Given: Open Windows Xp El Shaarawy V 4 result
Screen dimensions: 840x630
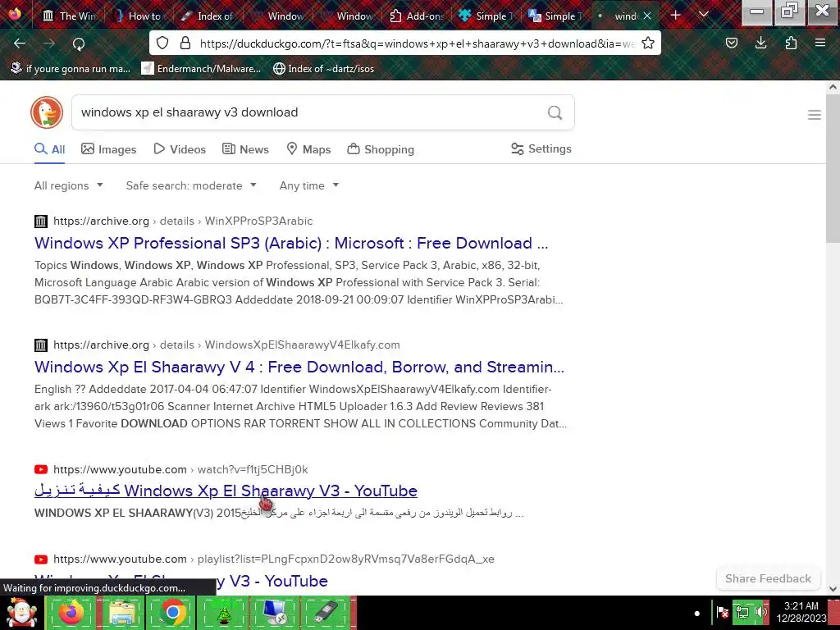Looking at the screenshot, I should click(299, 367).
